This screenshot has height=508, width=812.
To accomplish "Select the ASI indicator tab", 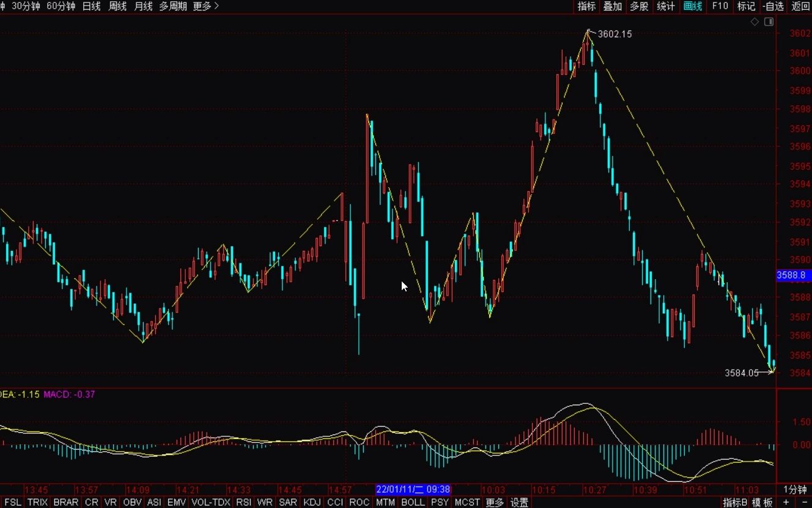I will (x=154, y=502).
